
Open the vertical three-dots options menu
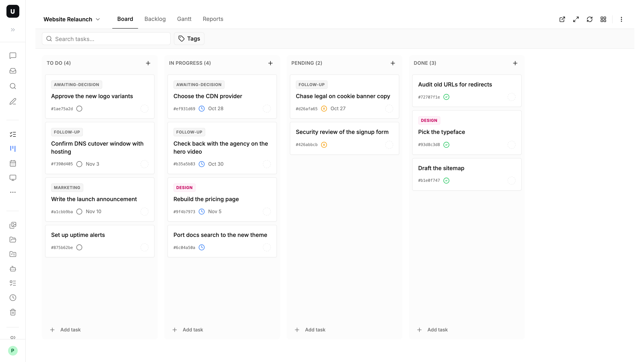[x=621, y=19]
